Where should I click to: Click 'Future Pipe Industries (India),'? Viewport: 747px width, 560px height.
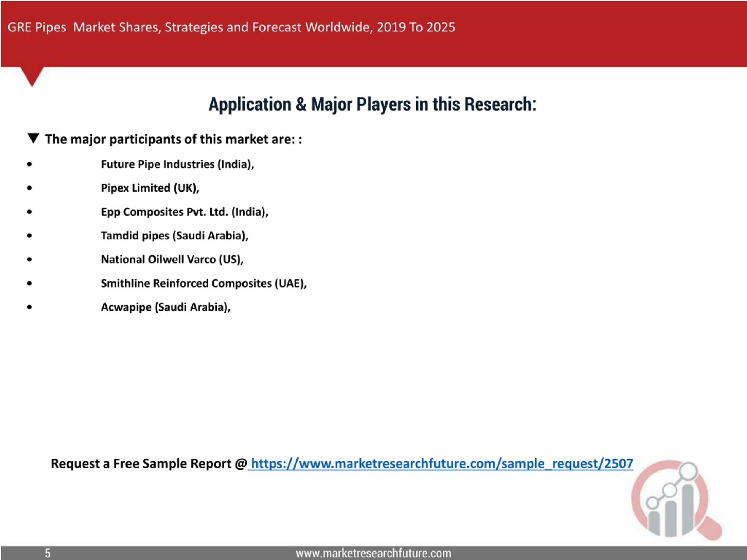[x=178, y=164]
